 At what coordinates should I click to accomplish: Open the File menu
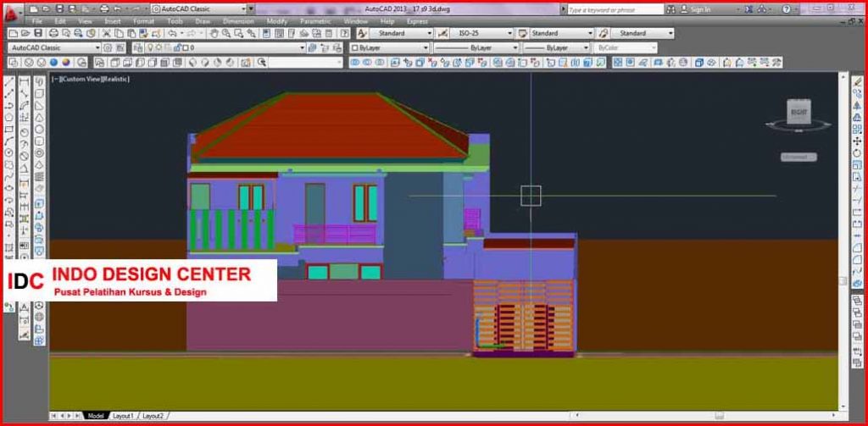point(37,21)
